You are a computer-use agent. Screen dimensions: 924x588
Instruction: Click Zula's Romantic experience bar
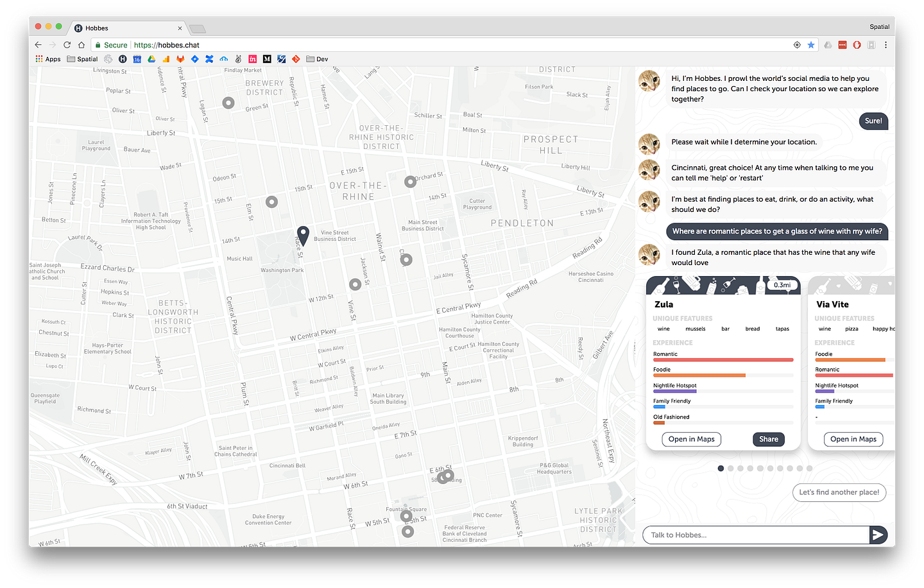[x=723, y=359]
